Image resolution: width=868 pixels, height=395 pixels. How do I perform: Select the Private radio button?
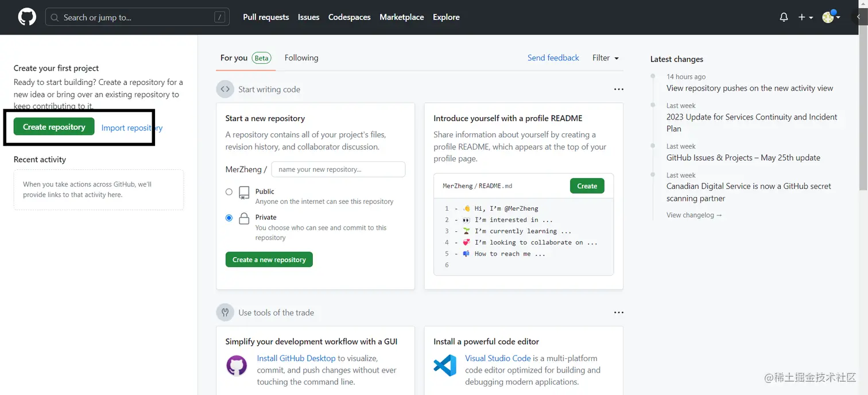(x=229, y=218)
